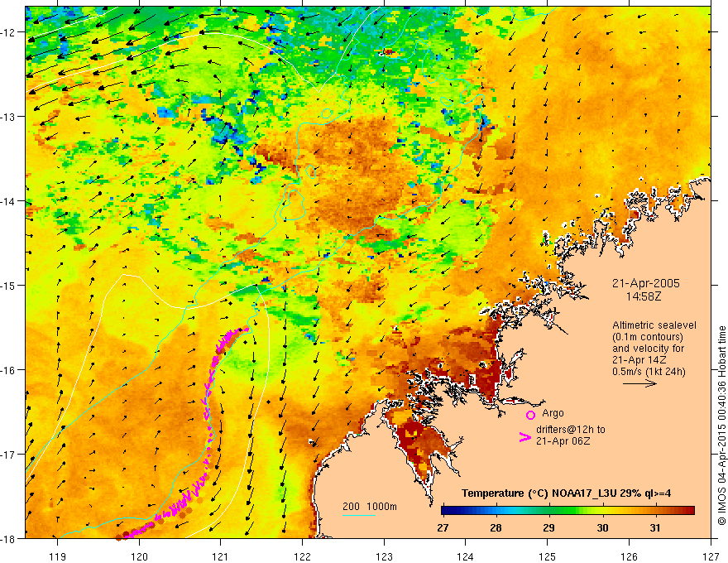
Task: Click latitude axis label -12
Action: [x=8, y=32]
